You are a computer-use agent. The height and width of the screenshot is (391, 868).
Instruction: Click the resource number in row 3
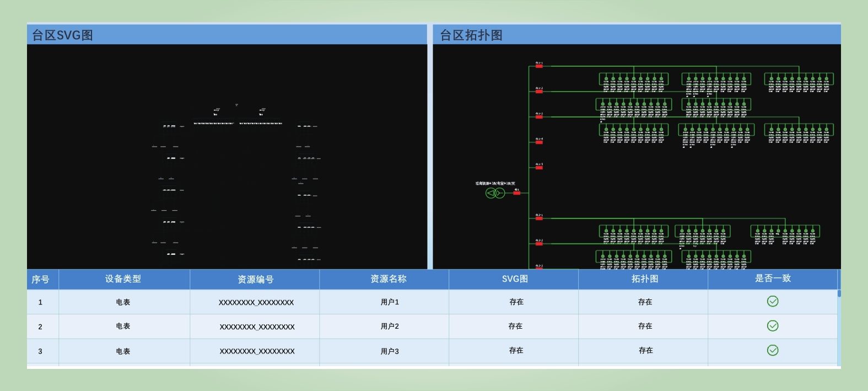[257, 351]
